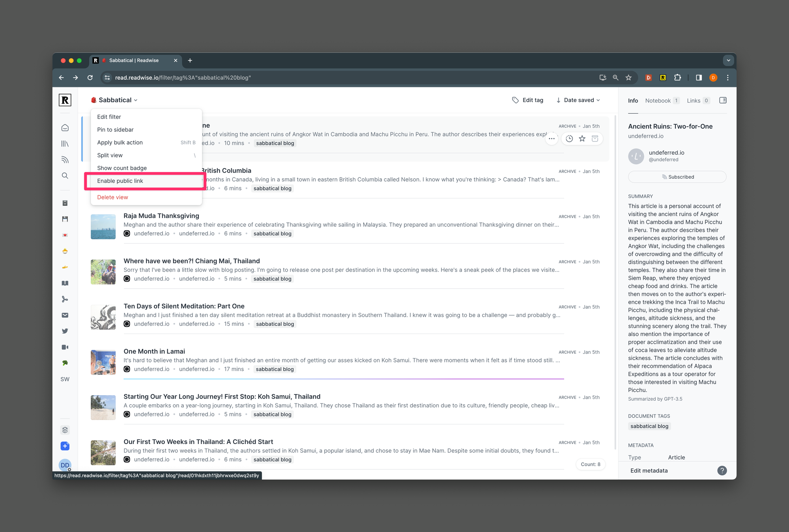Open the Library icon in sidebar

pyautogui.click(x=65, y=144)
